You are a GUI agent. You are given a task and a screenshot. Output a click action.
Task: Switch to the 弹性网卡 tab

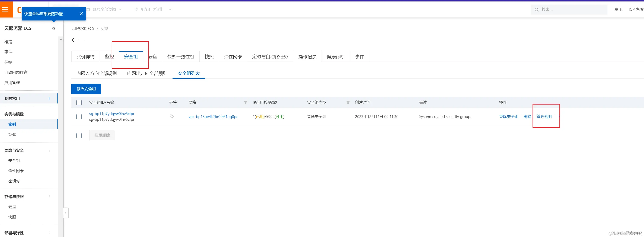click(233, 57)
